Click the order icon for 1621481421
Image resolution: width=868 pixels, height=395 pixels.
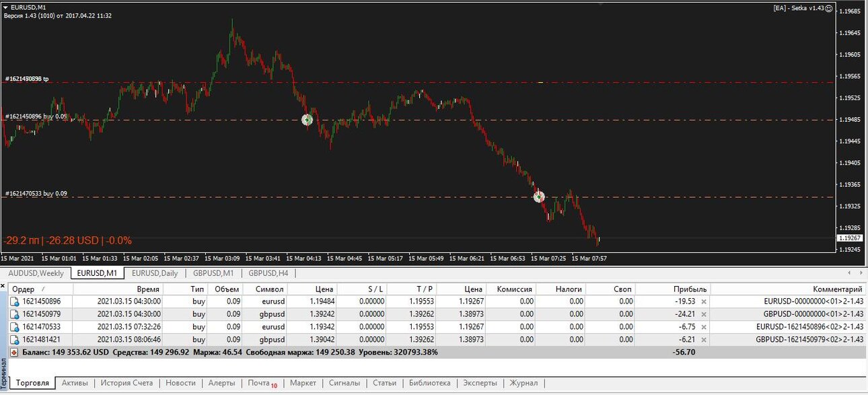pos(14,340)
